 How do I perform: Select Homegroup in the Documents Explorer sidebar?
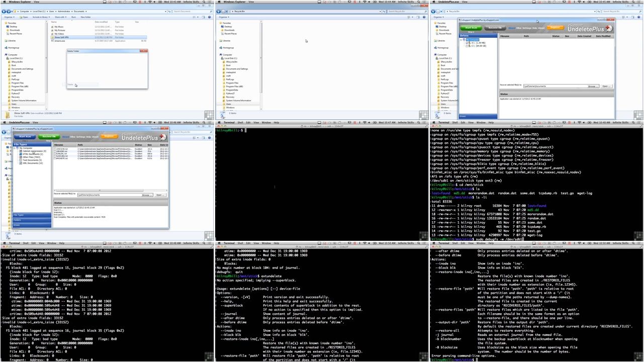click(13, 48)
